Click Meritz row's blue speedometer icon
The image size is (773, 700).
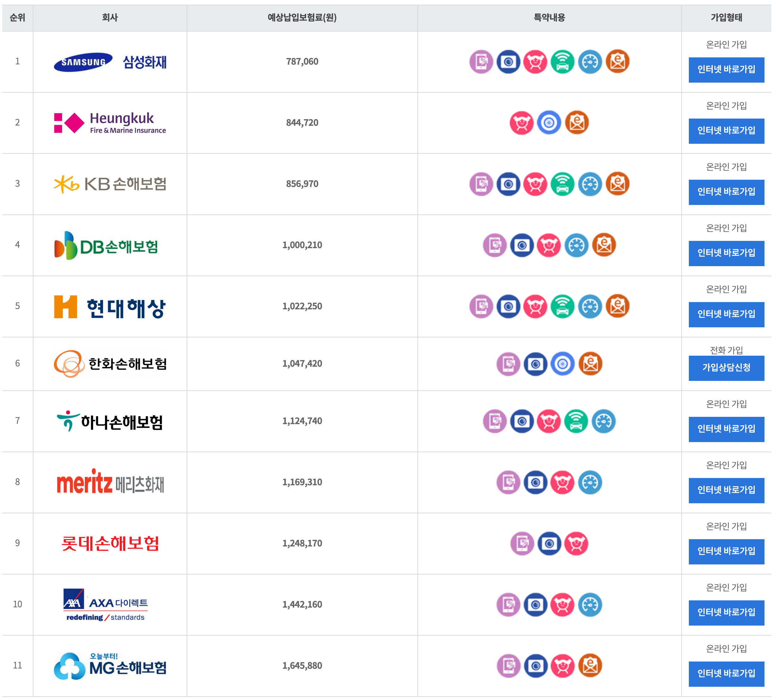pyautogui.click(x=590, y=482)
